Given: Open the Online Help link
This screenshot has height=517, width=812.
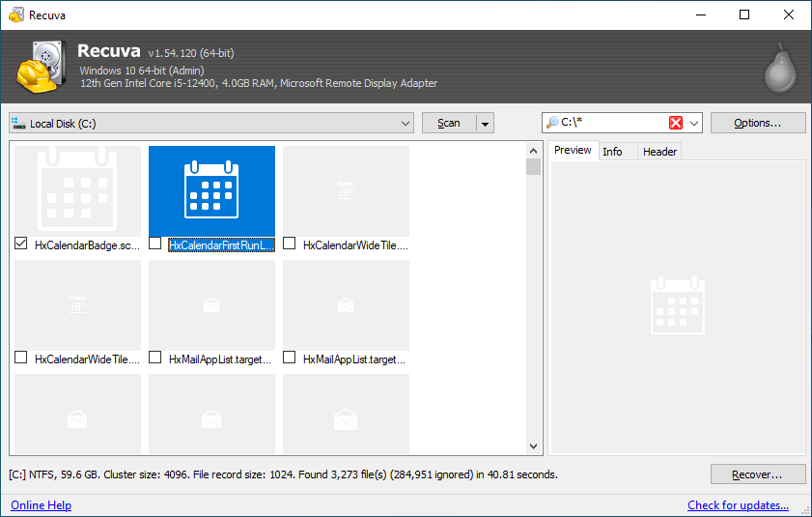Looking at the screenshot, I should point(41,505).
